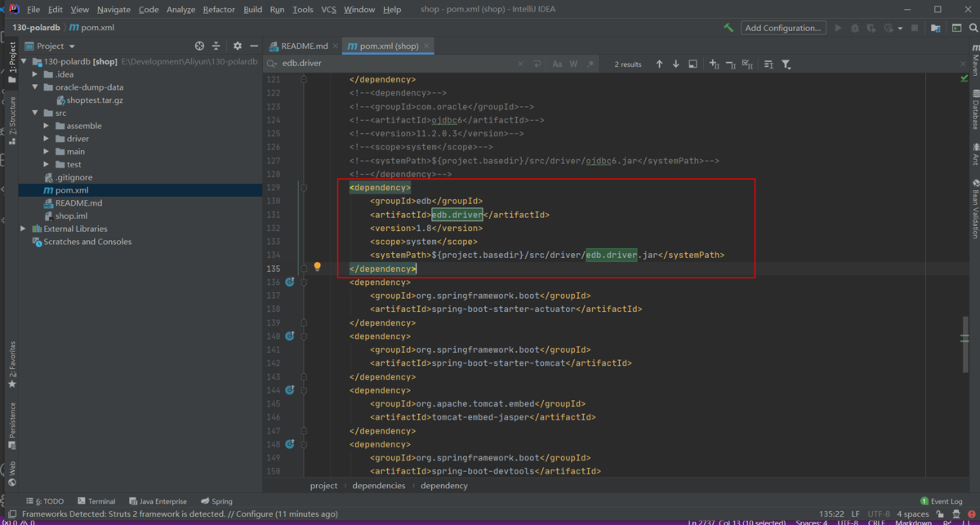
Task: Click the Collapse All icon in Project panel
Action: pos(216,47)
